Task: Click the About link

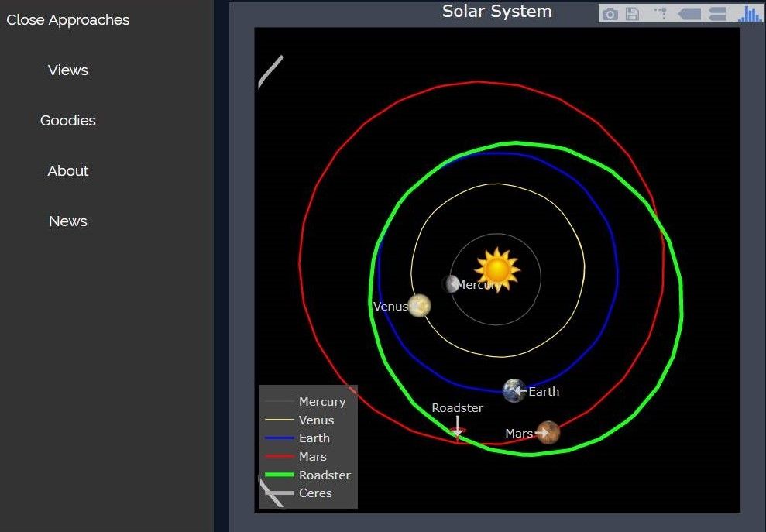Action: (67, 170)
